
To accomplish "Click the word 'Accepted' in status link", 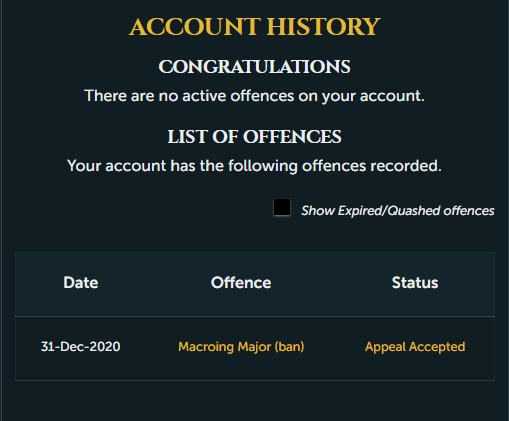I will (437, 347).
